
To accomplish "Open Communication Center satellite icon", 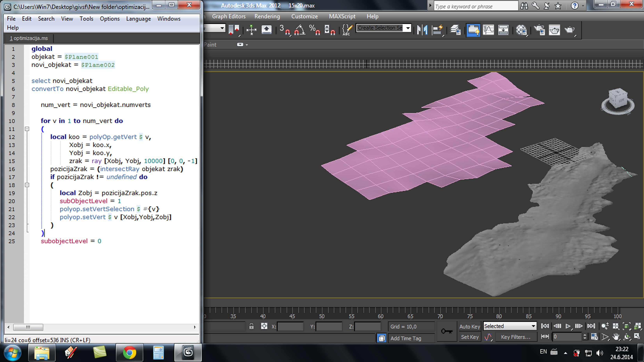I will pos(547,6).
